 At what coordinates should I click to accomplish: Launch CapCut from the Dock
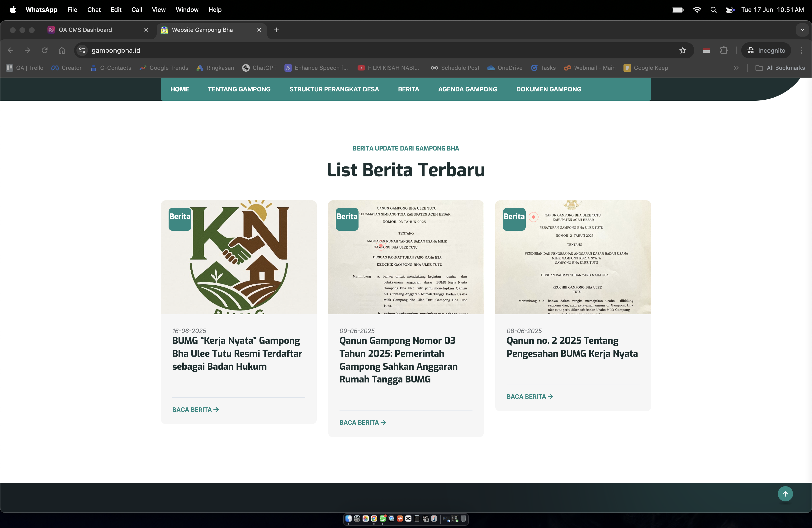408,519
